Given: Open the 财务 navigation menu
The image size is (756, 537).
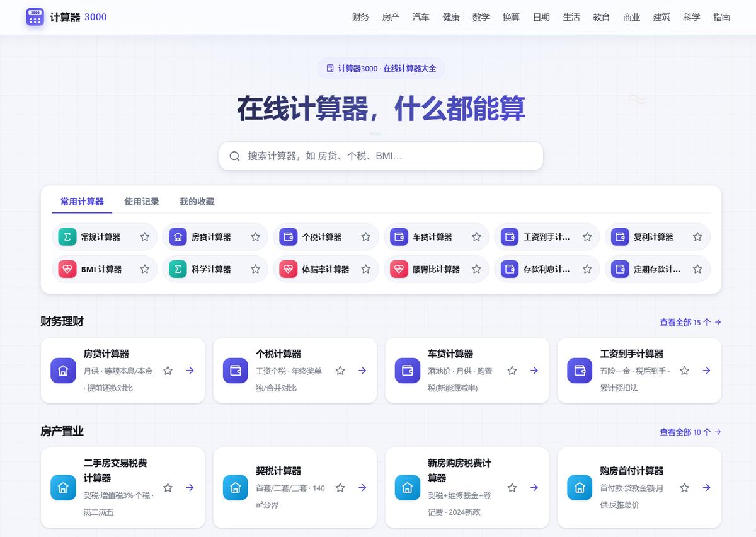Looking at the screenshot, I should click(360, 17).
